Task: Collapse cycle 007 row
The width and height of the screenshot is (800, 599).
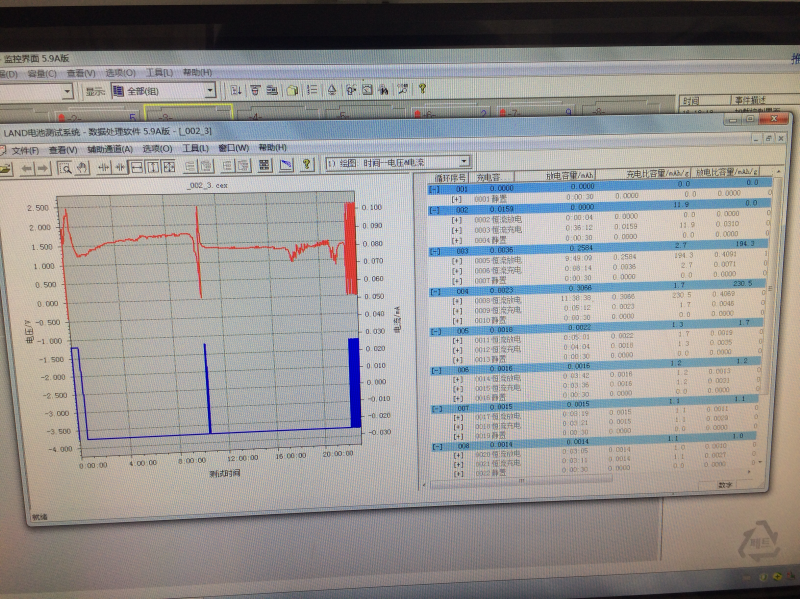Action: click(437, 409)
